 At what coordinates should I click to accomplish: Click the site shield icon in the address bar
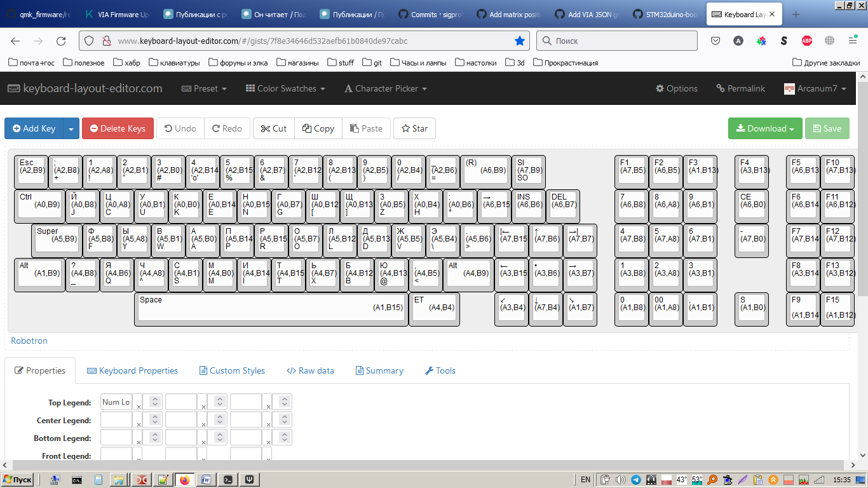click(90, 41)
